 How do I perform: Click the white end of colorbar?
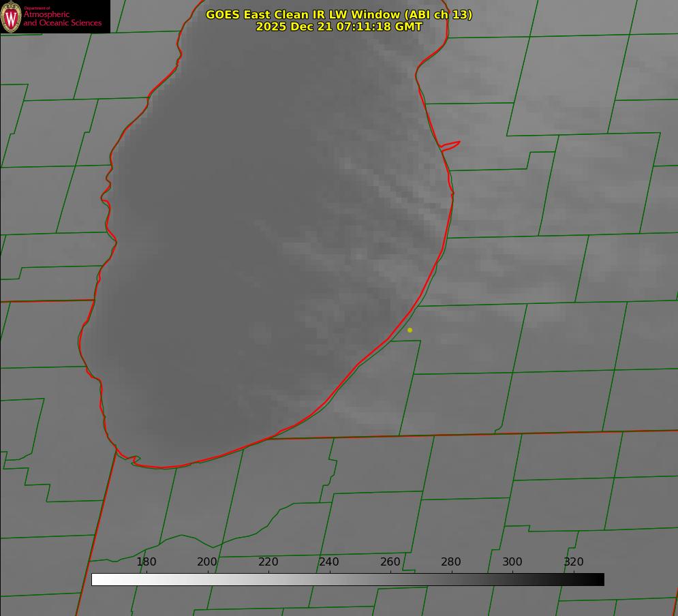pos(99,580)
